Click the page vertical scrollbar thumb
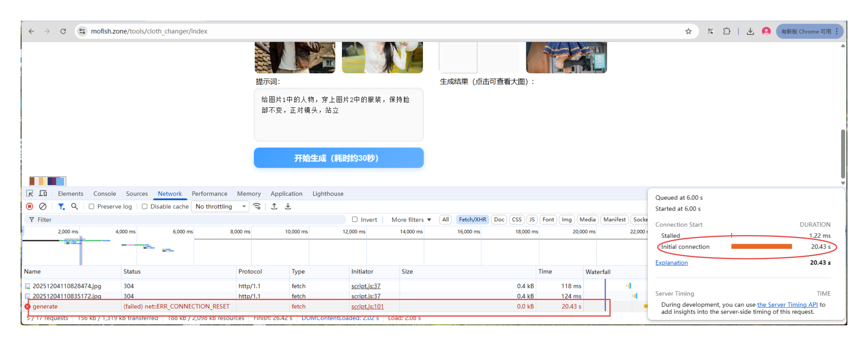This screenshot has height=346, width=868. click(843, 153)
